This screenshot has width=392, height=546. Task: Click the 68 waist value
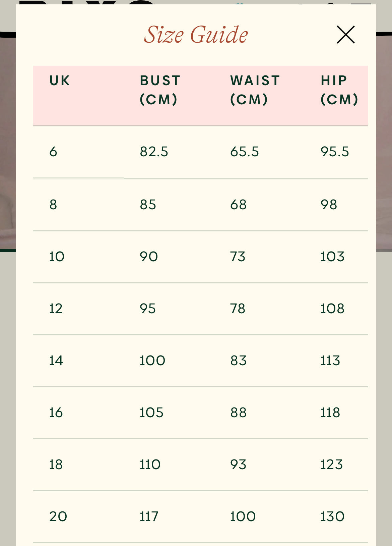239,205
